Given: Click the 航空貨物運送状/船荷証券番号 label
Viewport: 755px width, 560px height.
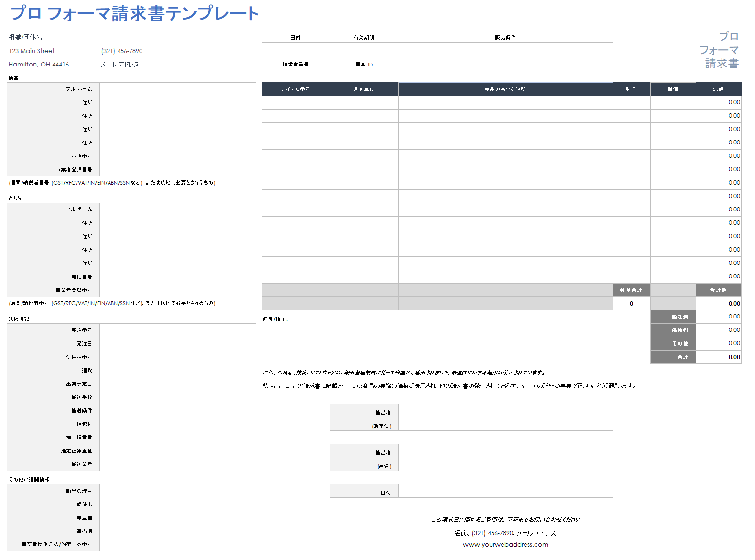Looking at the screenshot, I should pos(57,544).
